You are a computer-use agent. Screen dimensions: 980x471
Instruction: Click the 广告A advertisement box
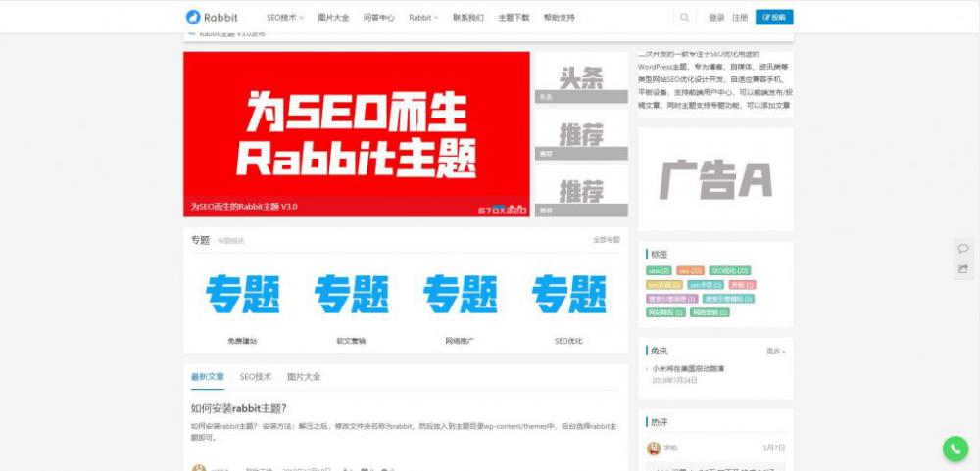715,180
